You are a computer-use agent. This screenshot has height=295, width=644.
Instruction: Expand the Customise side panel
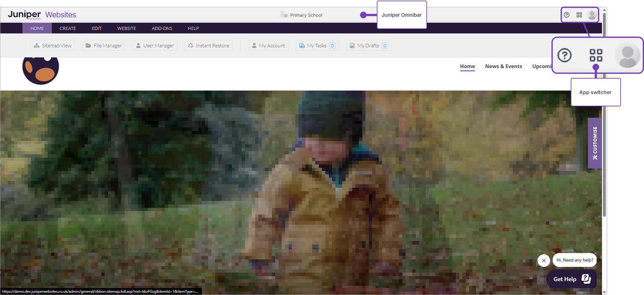click(x=595, y=143)
